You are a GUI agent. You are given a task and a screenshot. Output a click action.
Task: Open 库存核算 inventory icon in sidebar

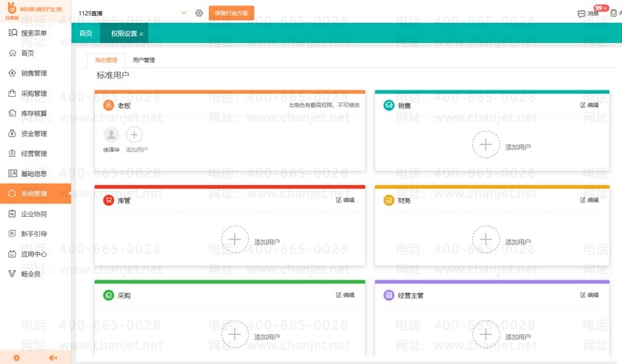(x=12, y=113)
